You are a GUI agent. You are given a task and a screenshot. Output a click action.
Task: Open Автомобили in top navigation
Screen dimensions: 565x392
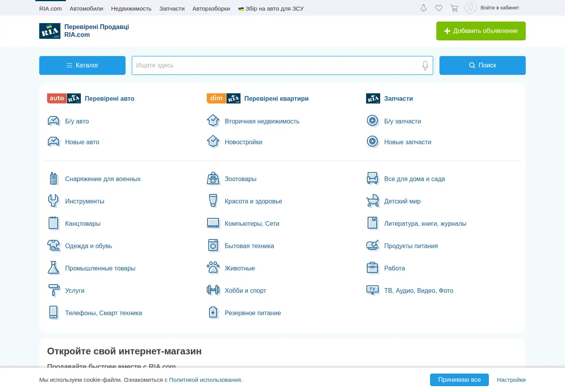(86, 9)
